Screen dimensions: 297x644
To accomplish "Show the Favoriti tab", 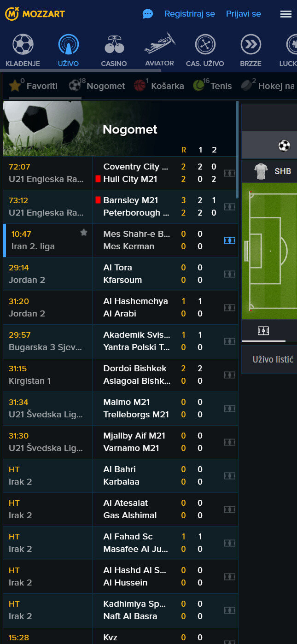I will click(34, 86).
